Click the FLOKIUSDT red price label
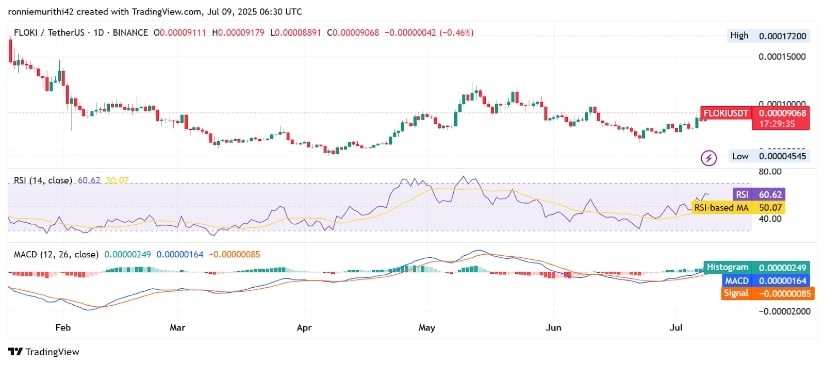The image size is (825, 365). (726, 113)
